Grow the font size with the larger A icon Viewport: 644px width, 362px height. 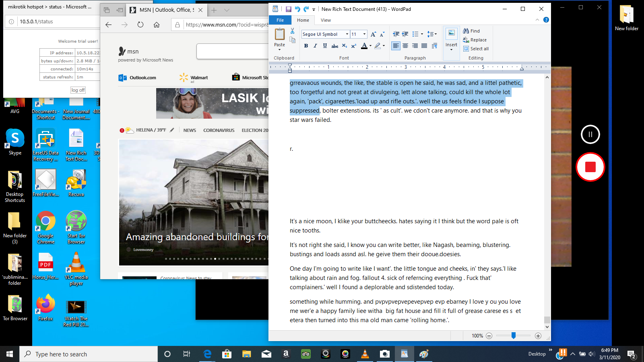coord(374,34)
